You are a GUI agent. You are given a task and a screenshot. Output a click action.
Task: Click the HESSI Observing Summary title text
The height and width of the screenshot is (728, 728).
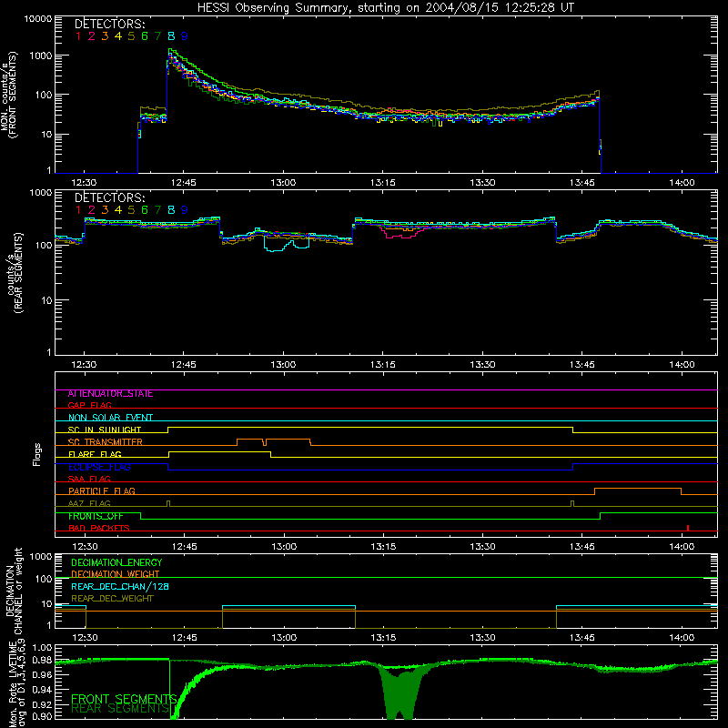click(385, 8)
